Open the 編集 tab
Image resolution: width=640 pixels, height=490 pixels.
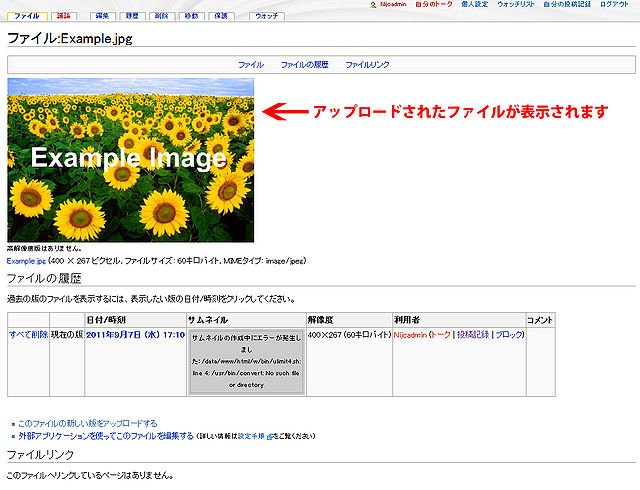(x=102, y=17)
